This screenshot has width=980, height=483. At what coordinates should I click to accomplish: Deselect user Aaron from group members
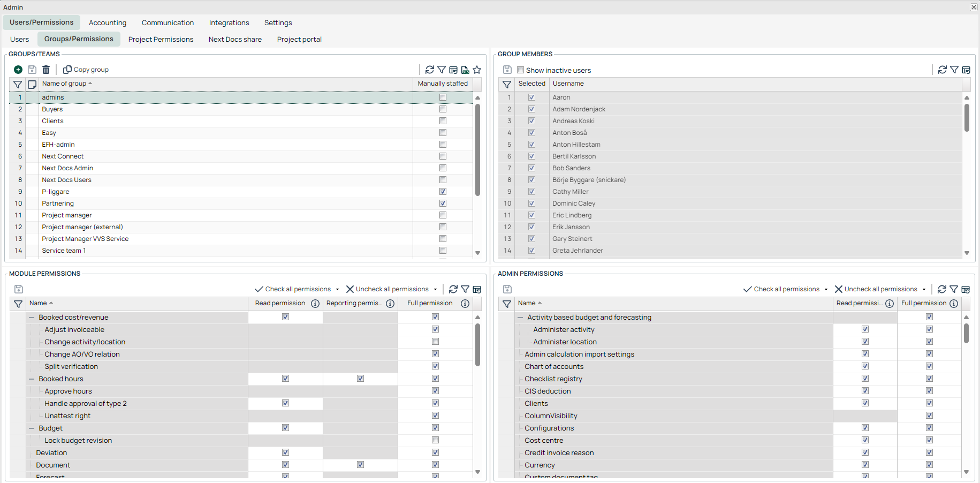pos(531,97)
